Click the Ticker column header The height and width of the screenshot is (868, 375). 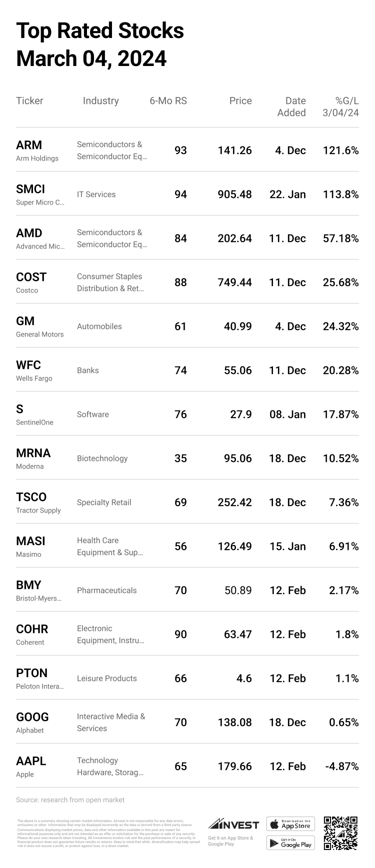[x=29, y=101]
